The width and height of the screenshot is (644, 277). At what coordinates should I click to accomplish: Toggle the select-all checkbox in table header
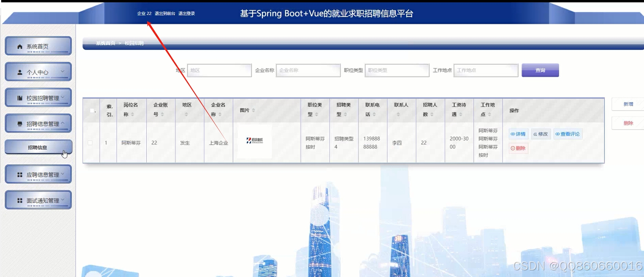(92, 110)
